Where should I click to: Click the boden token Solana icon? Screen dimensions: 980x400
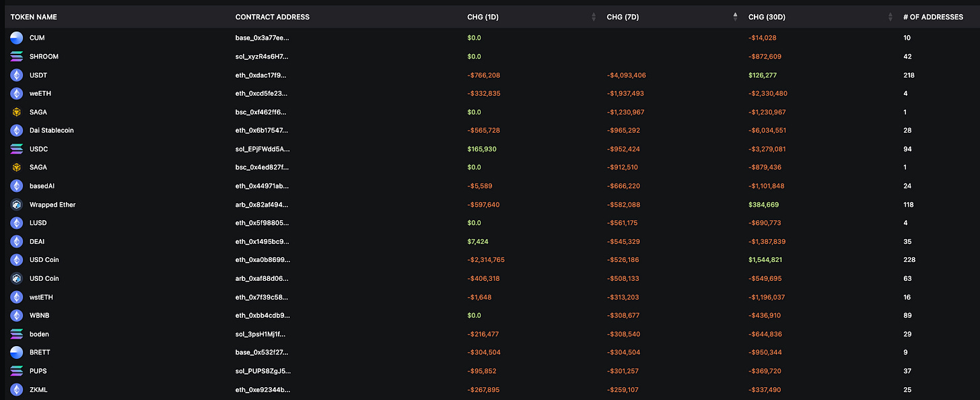click(16, 334)
